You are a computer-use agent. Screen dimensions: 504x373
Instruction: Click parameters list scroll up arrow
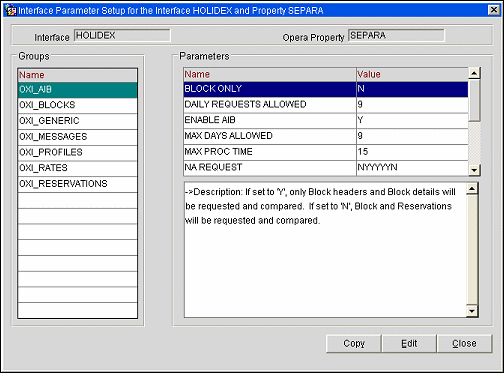[474, 73]
